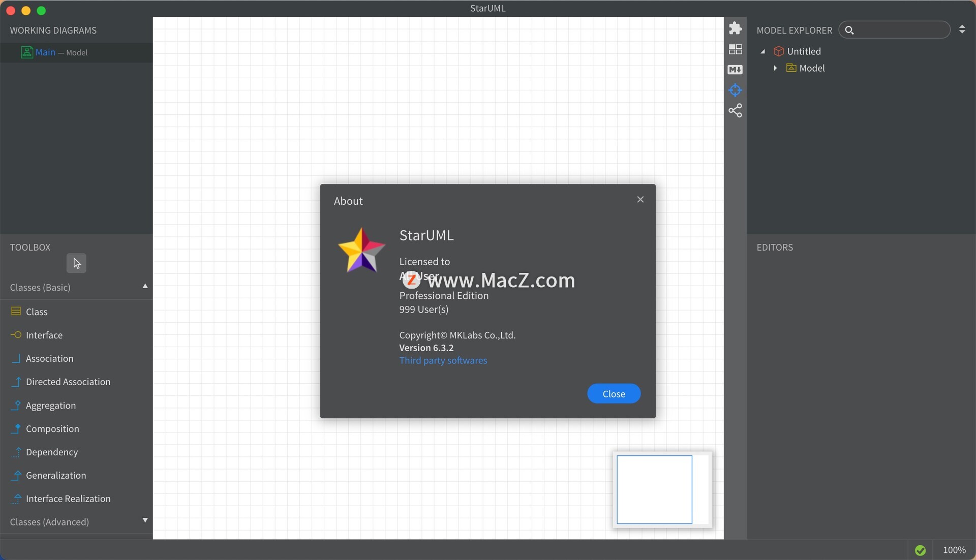Select the Model package item
This screenshot has height=560, width=976.
(812, 68)
